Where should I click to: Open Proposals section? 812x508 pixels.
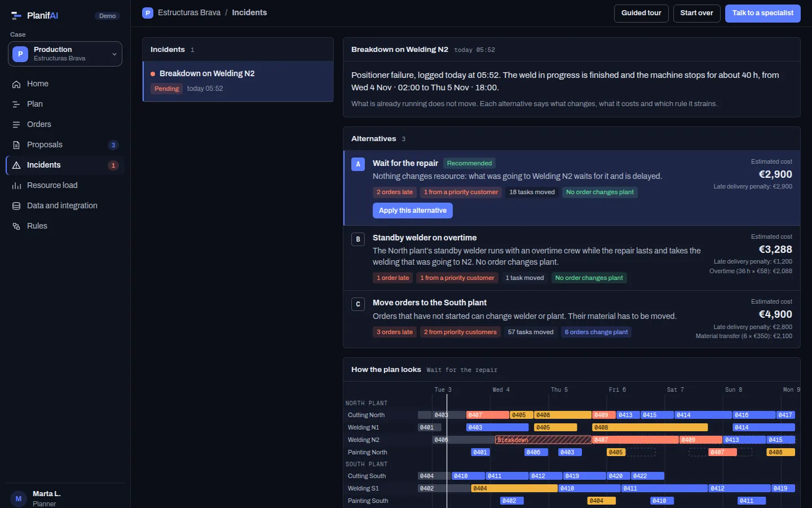65,144
